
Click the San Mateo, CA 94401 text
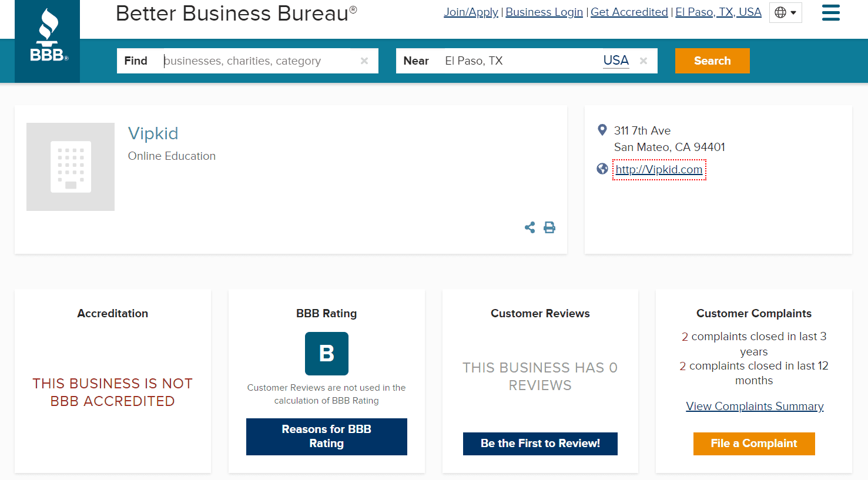tap(669, 147)
